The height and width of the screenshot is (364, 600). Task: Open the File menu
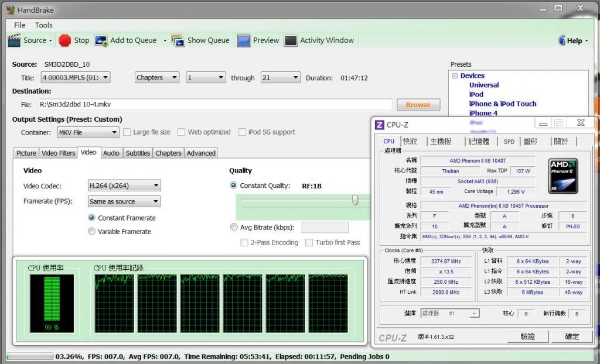19,25
